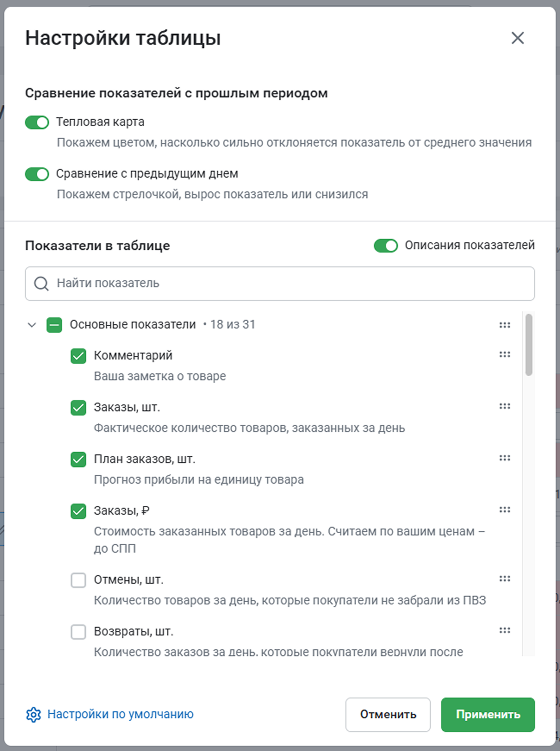560x751 pixels.
Task: Turn off Сравнение с предыдущим днем switch
Action: pyautogui.click(x=37, y=174)
